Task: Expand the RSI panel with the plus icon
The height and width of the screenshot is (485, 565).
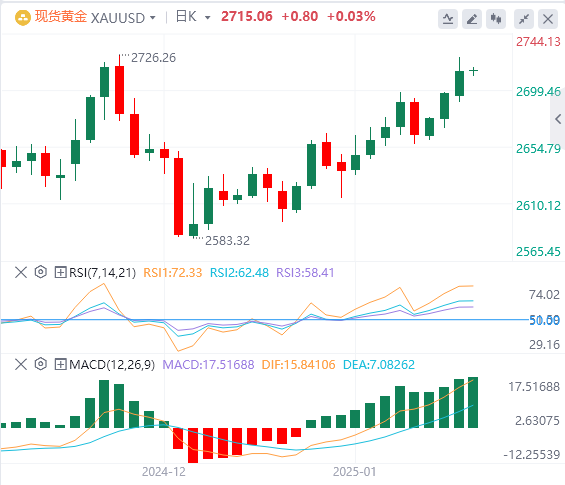Action: click(60, 272)
